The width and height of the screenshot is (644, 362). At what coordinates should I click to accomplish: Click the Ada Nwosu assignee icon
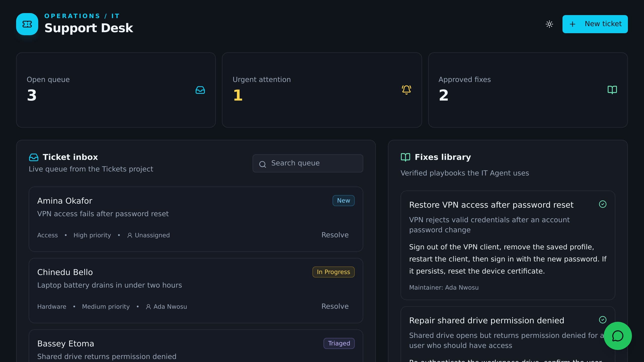(x=148, y=307)
